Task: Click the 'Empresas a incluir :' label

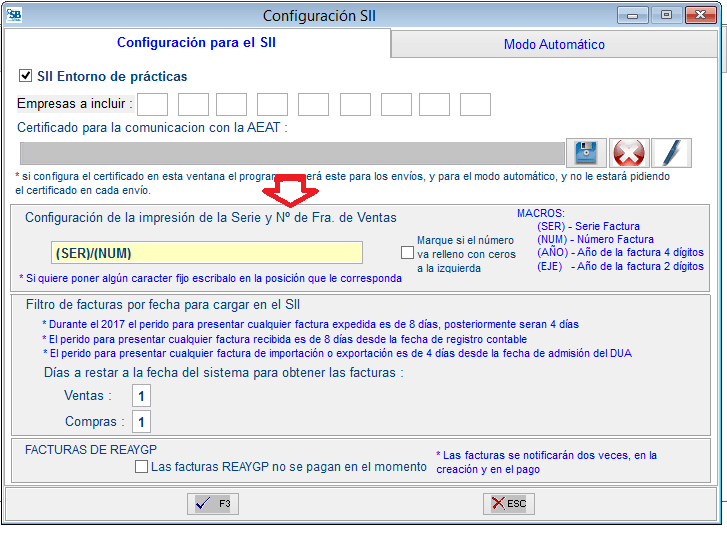Action: 75,103
